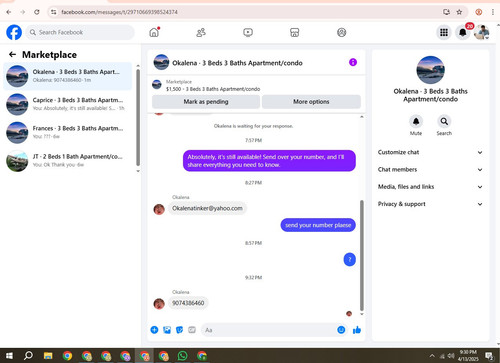Viewport: 500px width, 363px height.
Task: Go back using the Marketplace arrow
Action: 12,54
